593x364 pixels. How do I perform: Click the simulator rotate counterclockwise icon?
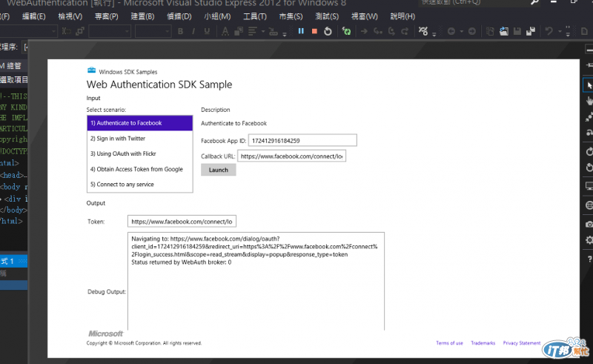click(589, 168)
